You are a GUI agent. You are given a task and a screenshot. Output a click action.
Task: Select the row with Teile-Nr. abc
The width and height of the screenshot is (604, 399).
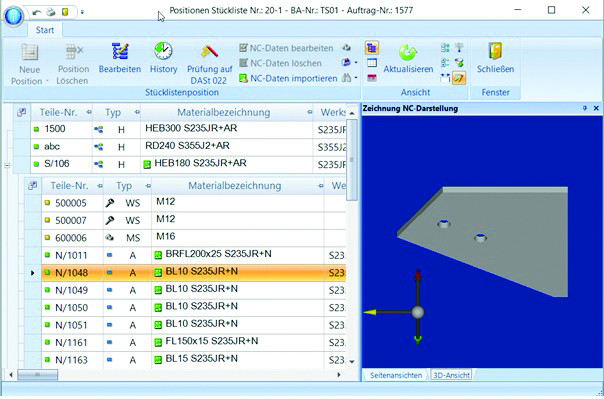coord(180,147)
